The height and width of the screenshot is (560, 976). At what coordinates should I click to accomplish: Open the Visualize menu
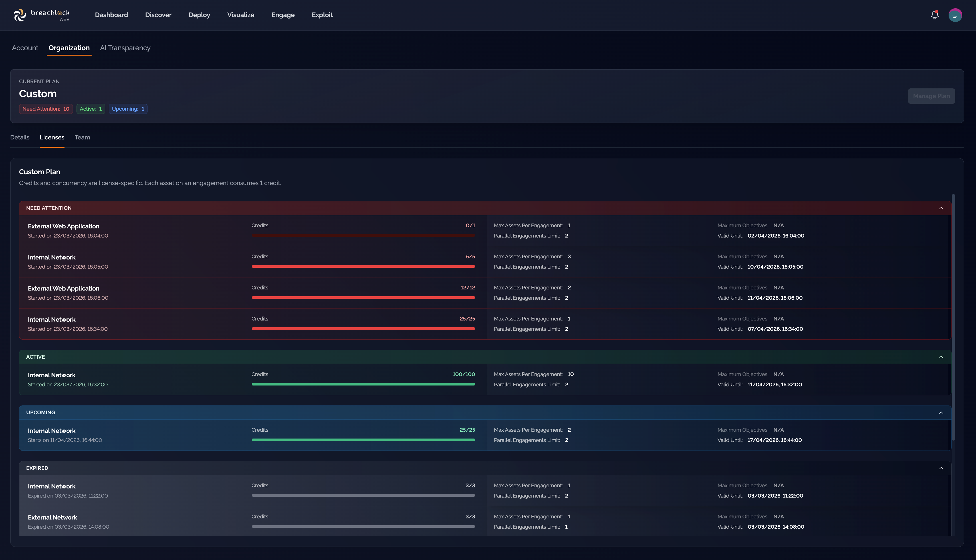click(241, 15)
